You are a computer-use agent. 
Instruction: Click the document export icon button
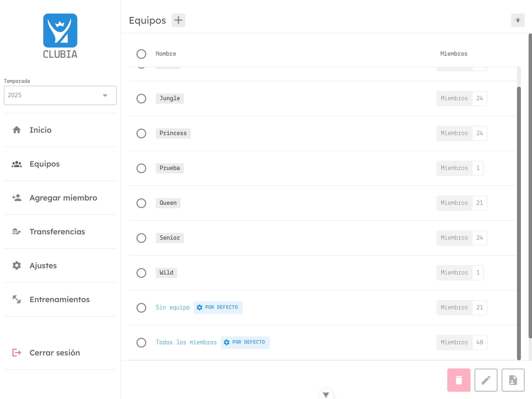(513, 380)
